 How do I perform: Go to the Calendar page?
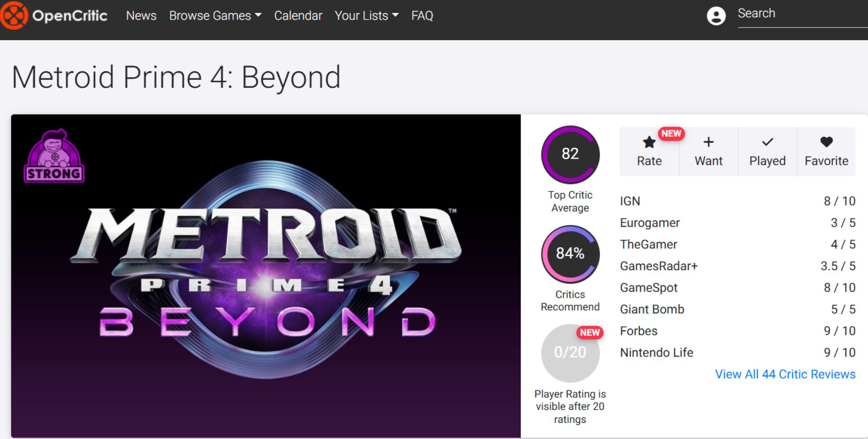(298, 15)
